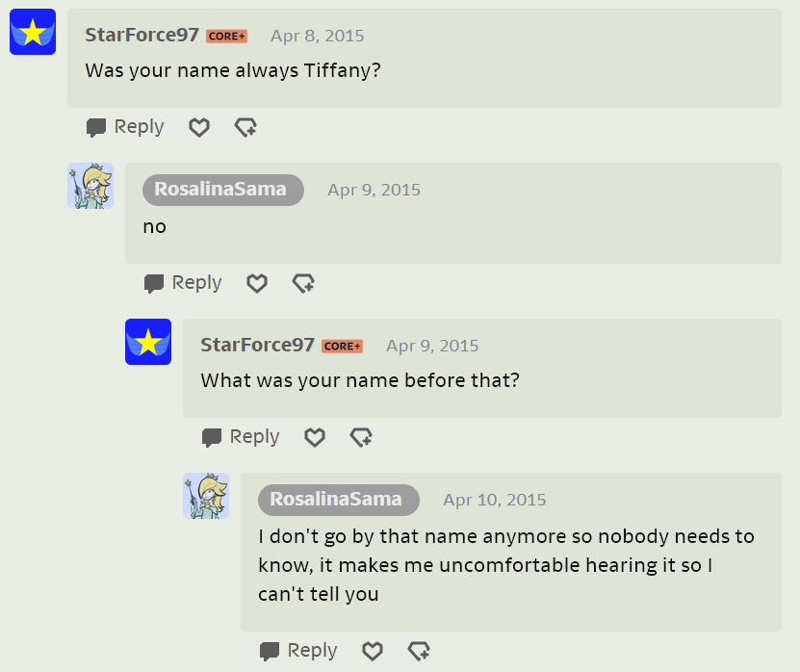Screen dimensions: 800x672
Task: Reply to 'Was your name always Tiffany?'
Action: click(x=125, y=127)
